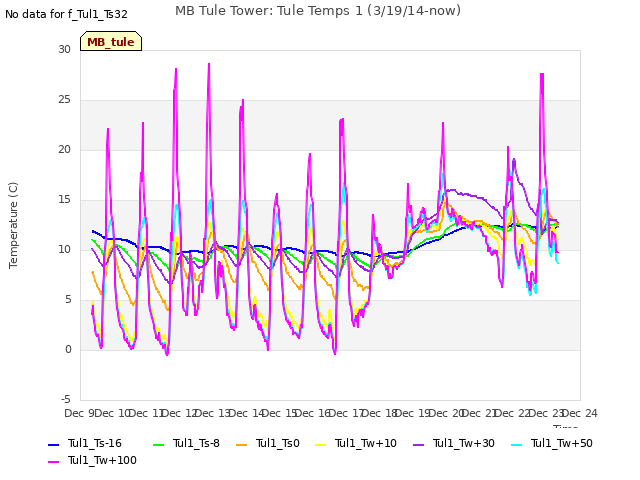Select the Tul1_Tw+10 legend label

coord(366,444)
